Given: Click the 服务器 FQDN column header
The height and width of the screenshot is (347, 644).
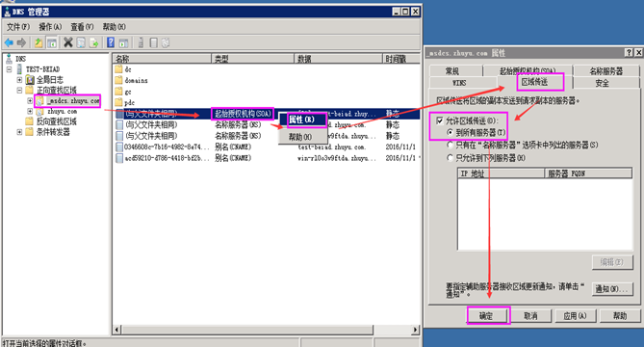Looking at the screenshot, I should click(588, 173).
